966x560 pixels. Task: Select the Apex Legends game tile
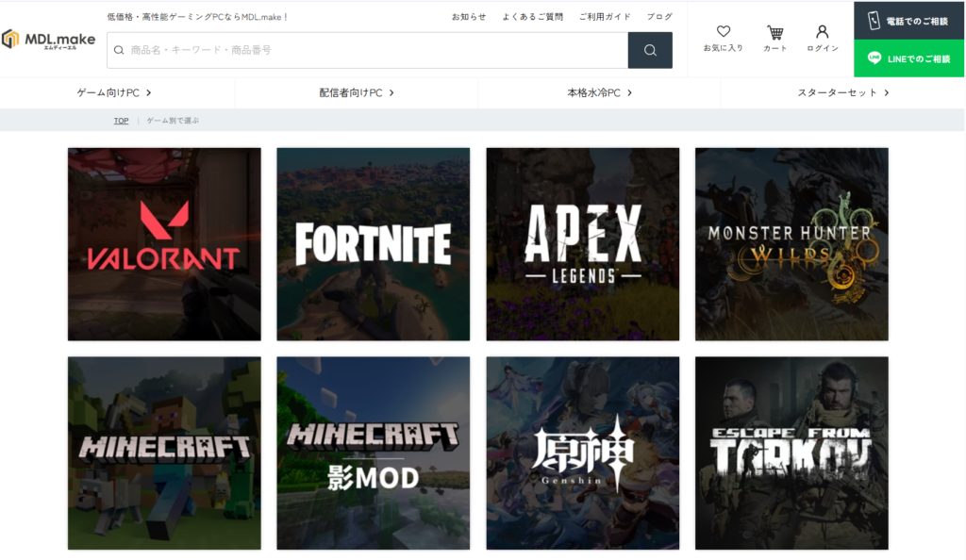(582, 244)
